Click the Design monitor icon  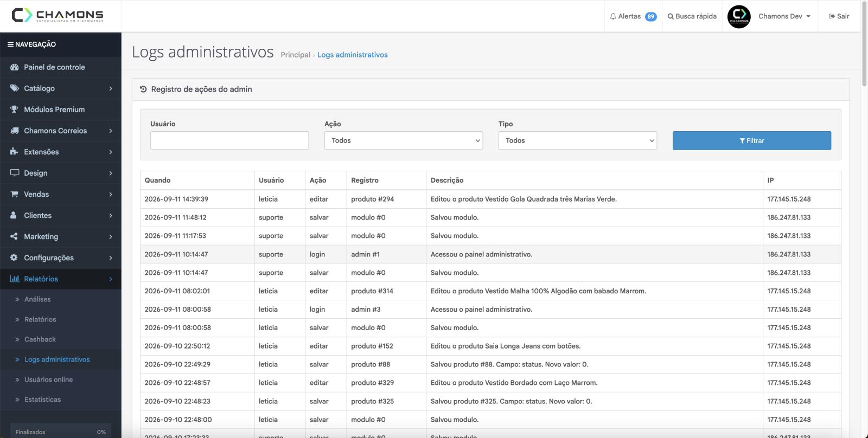[14, 173]
